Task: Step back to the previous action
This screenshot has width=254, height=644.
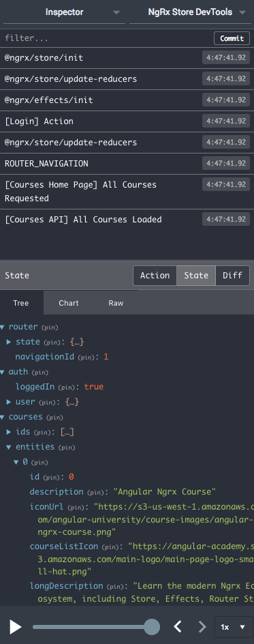Action: [x=178, y=627]
